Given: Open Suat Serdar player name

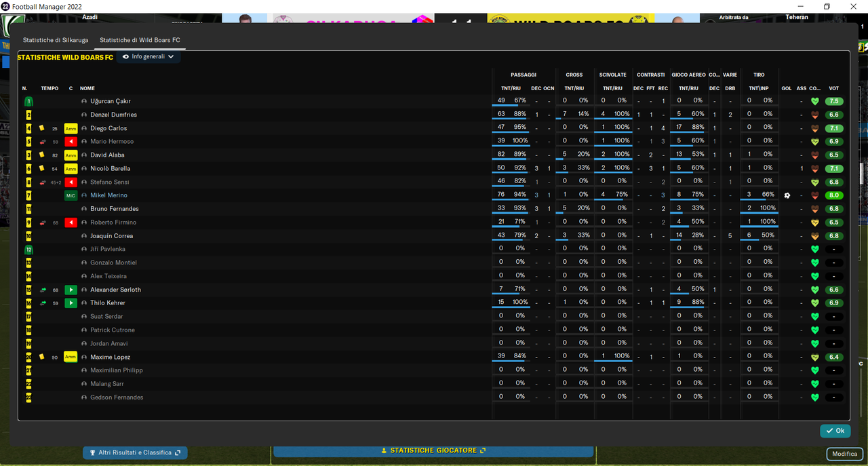Looking at the screenshot, I should pyautogui.click(x=107, y=317).
